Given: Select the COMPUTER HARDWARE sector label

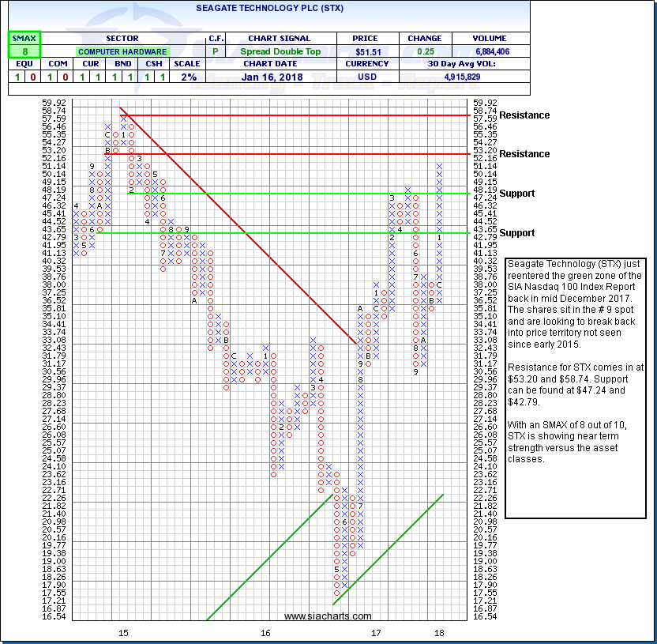Looking at the screenshot, I should pyautogui.click(x=122, y=51).
